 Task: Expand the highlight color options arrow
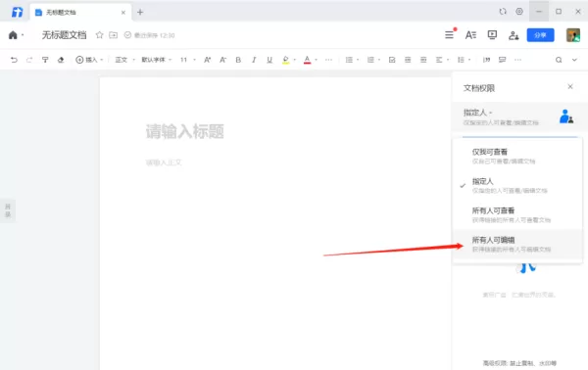295,60
